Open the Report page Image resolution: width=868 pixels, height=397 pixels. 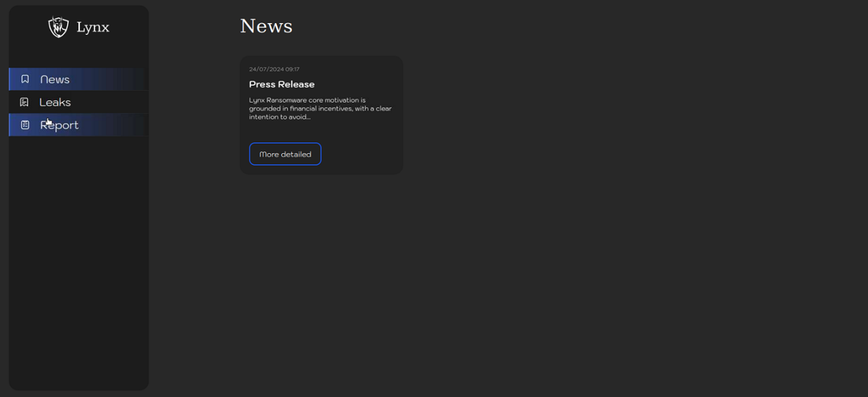59,125
